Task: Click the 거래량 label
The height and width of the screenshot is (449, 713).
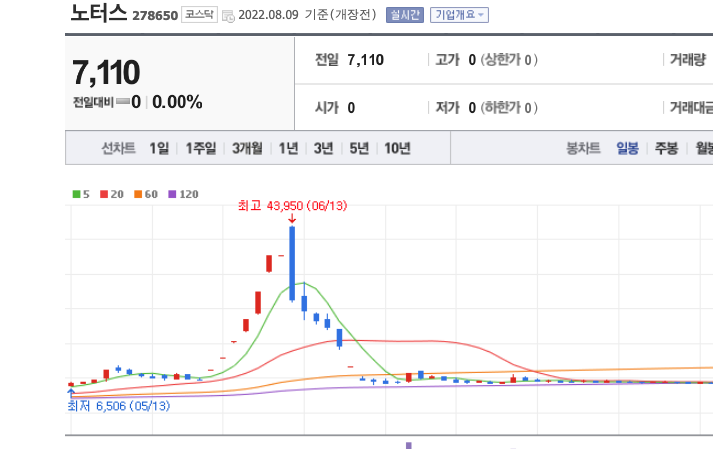Action: click(x=688, y=60)
